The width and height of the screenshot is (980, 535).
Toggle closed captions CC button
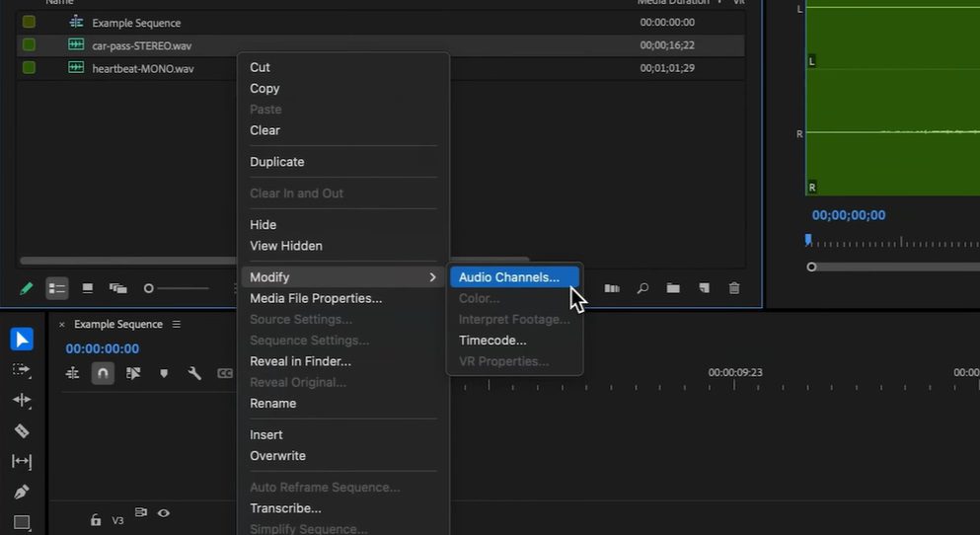click(225, 373)
